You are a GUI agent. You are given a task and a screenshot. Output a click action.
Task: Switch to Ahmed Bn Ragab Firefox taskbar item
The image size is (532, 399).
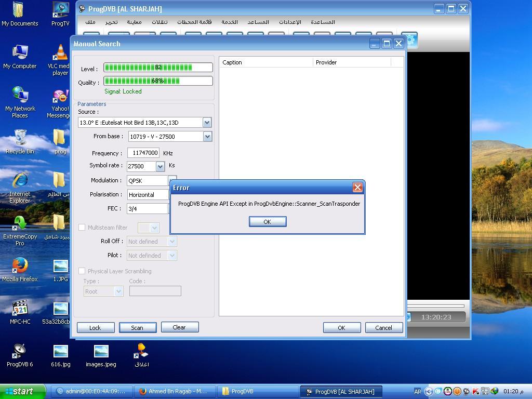[175, 392]
